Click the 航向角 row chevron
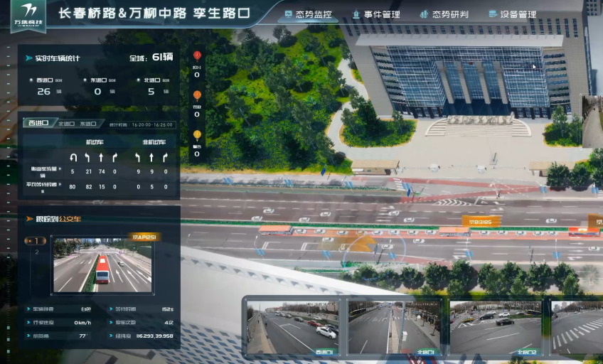 [28, 336]
